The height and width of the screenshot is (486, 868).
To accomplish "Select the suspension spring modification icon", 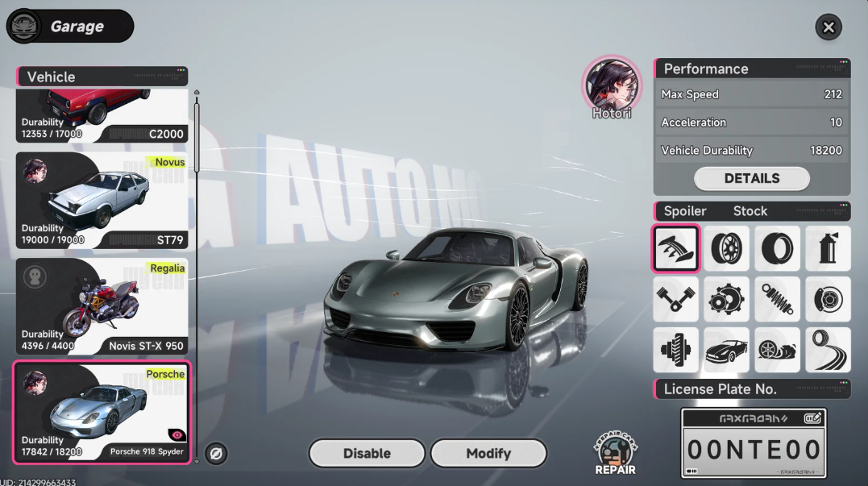I will 777,299.
